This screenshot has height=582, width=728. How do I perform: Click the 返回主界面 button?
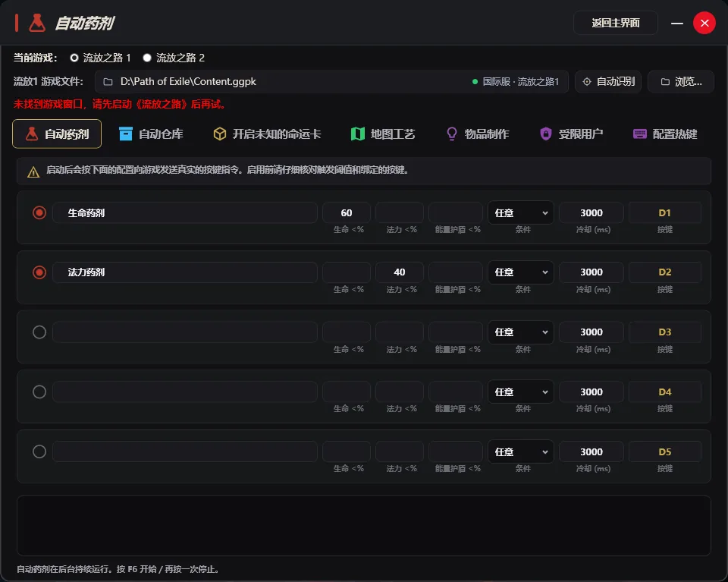[616, 24]
